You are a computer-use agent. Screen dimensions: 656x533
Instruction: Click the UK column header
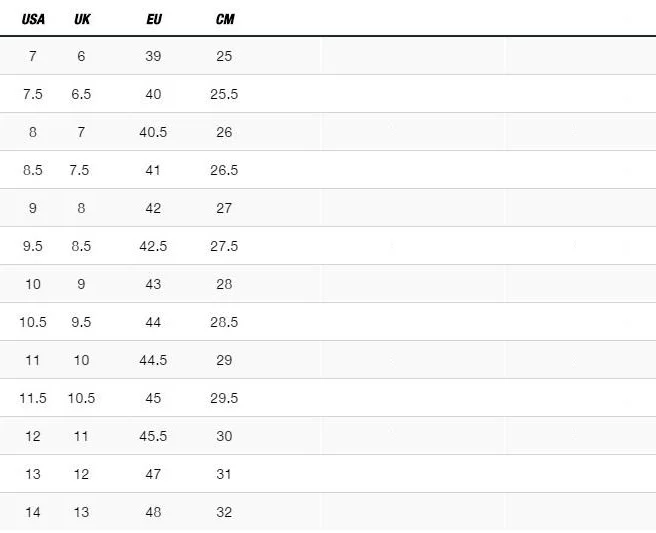(82, 19)
